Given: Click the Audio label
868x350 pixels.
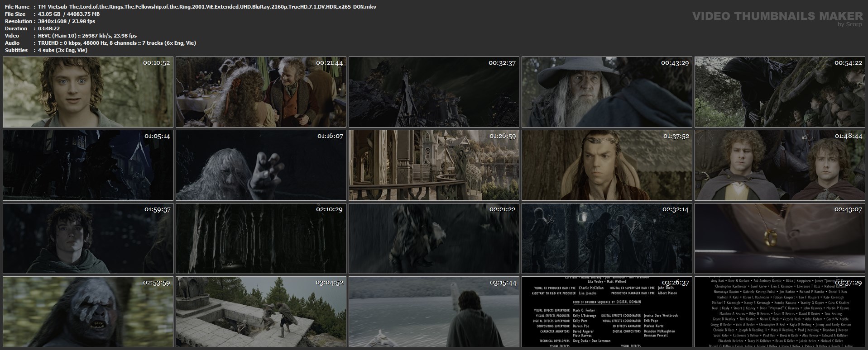Looking at the screenshot, I should pyautogui.click(x=12, y=43).
